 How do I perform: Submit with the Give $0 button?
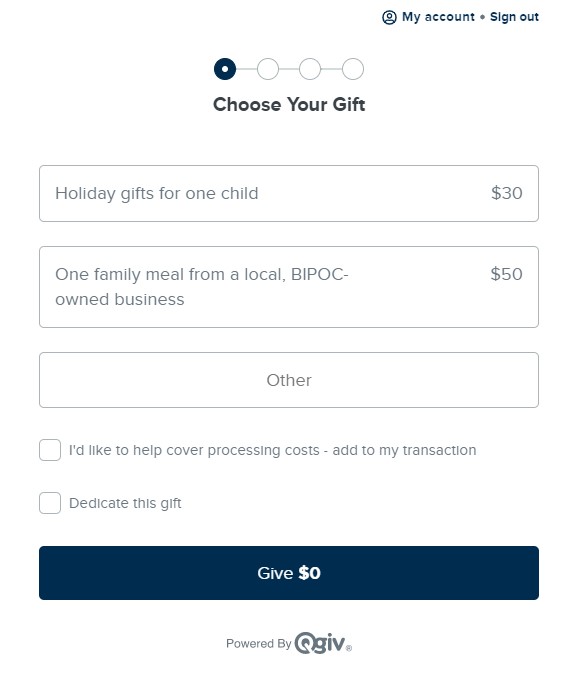[x=289, y=573]
